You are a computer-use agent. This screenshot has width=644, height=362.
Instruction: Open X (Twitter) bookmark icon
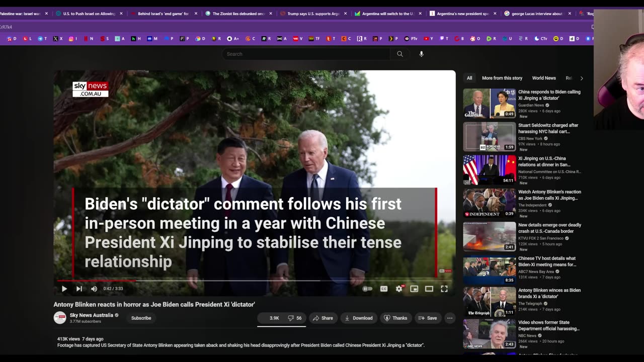(58, 39)
